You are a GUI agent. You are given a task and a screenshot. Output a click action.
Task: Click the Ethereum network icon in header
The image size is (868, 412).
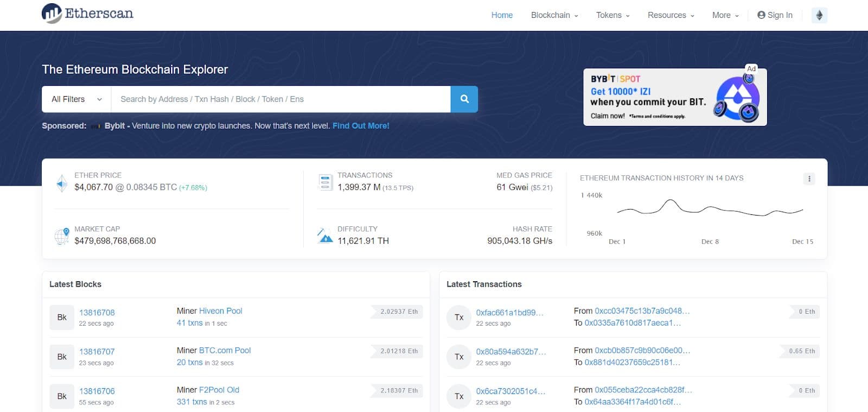coord(819,15)
